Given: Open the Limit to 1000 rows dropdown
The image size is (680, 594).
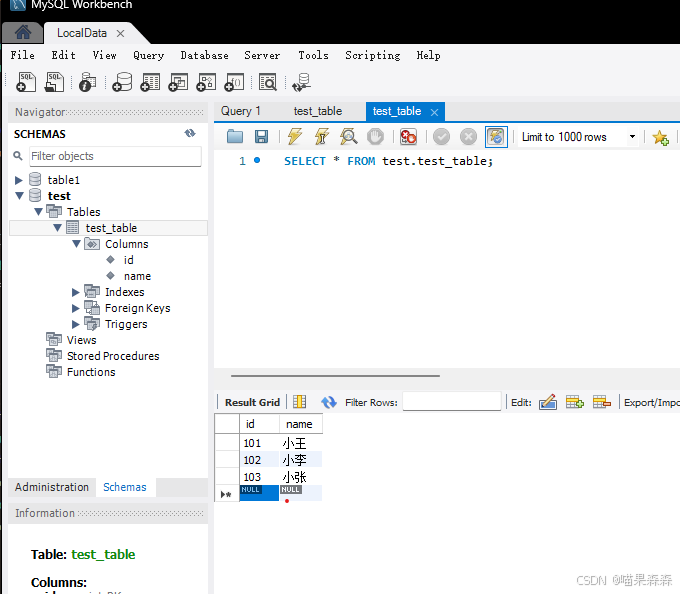Looking at the screenshot, I should coord(579,137).
